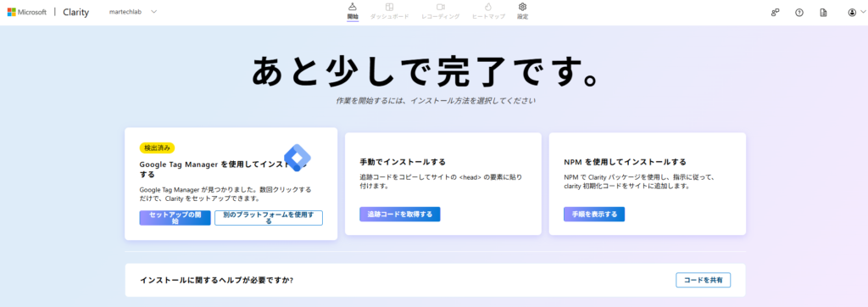
Task: Click the NPM を使用してインストールする heading
Action: coord(625,162)
